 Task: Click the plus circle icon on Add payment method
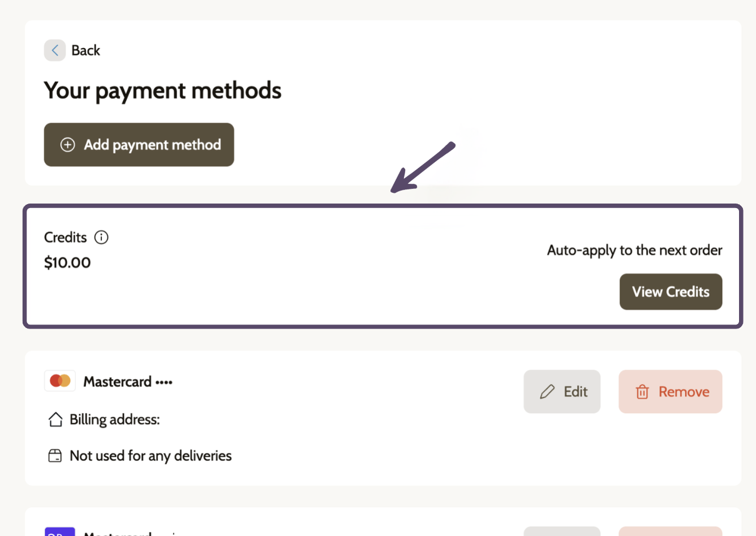(68, 145)
